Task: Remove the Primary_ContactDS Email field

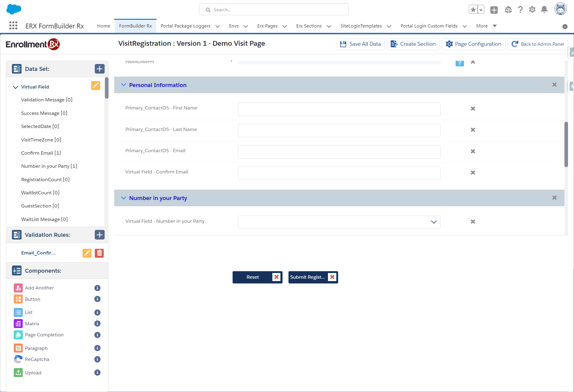Action: (473, 151)
